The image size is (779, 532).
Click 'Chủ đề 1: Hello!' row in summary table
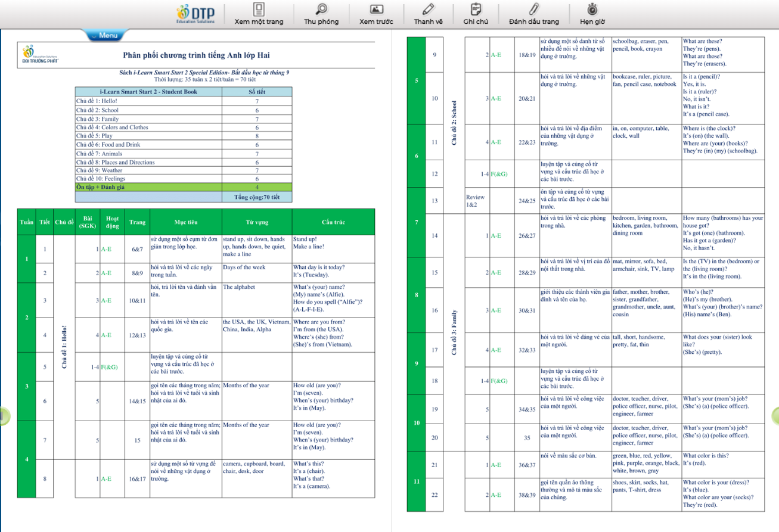tap(184, 101)
